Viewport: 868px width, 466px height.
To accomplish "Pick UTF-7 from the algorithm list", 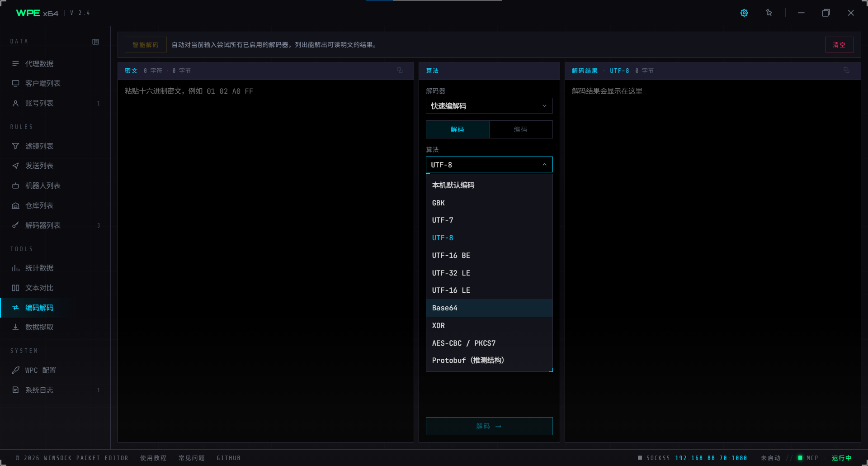I will point(489,220).
